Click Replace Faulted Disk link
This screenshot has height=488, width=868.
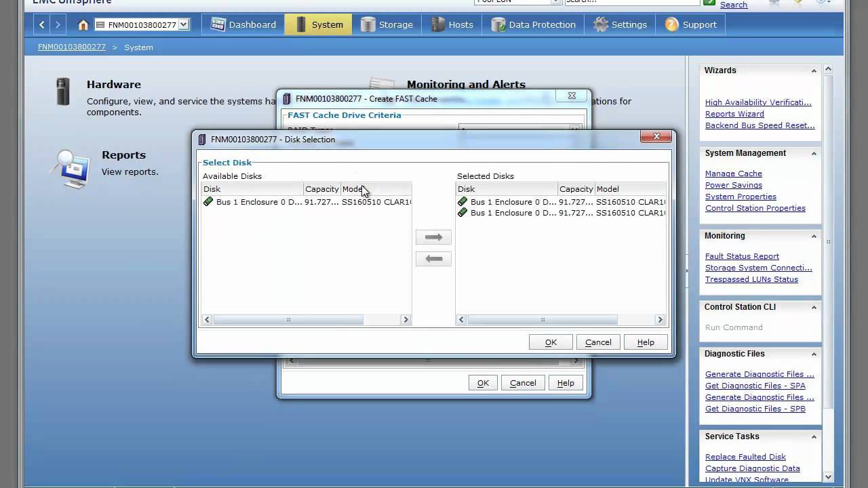745,457
